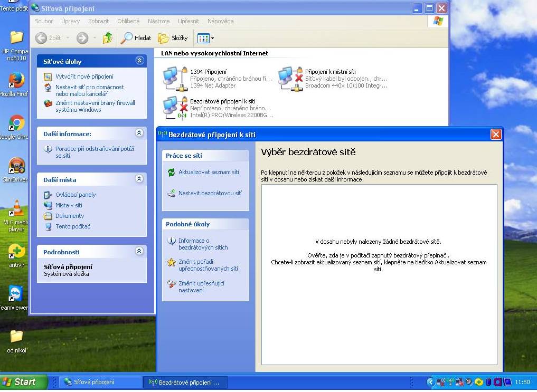Viewport: 537px width, 392px height.
Task: Open the Nápověda menu
Action: (x=221, y=21)
